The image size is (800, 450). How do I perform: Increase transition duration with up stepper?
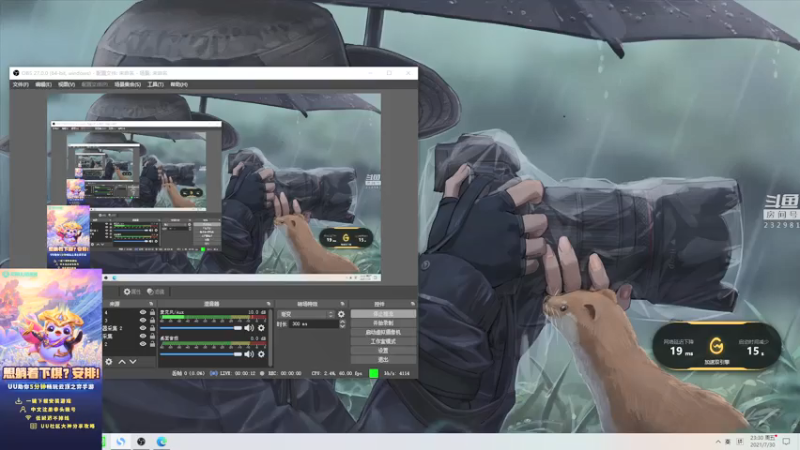[342, 322]
